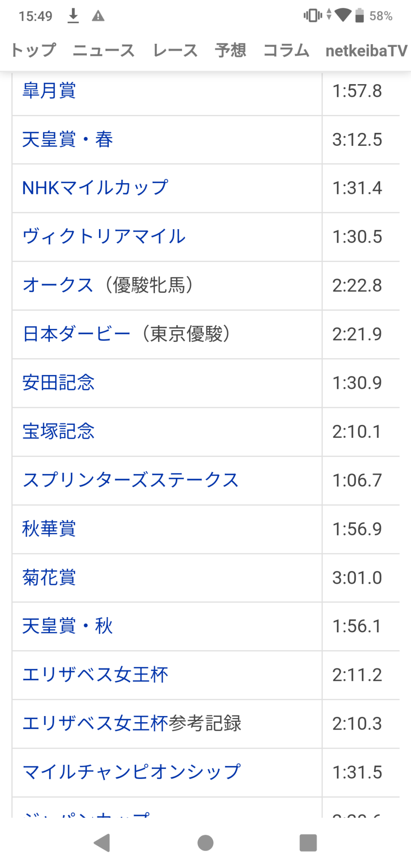Tap the Wi-Fi signal status icon
411x868 pixels.
pos(343,16)
